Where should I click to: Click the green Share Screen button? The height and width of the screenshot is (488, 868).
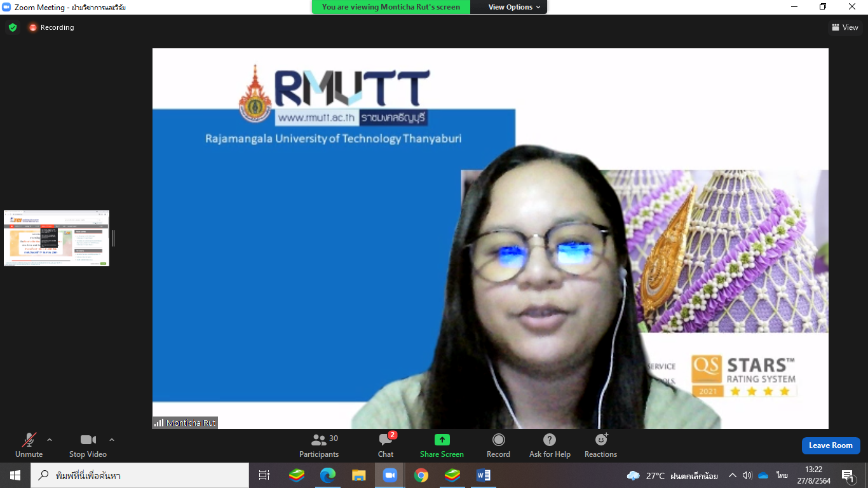tap(442, 445)
